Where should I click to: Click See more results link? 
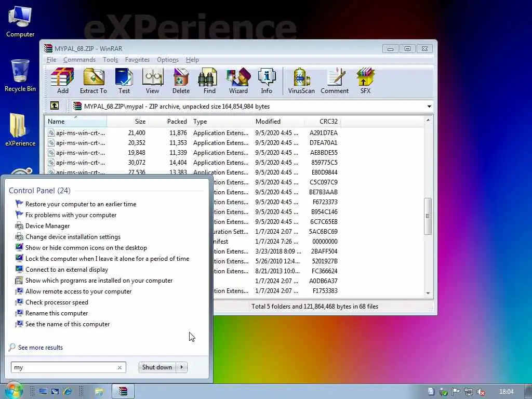[x=41, y=348]
